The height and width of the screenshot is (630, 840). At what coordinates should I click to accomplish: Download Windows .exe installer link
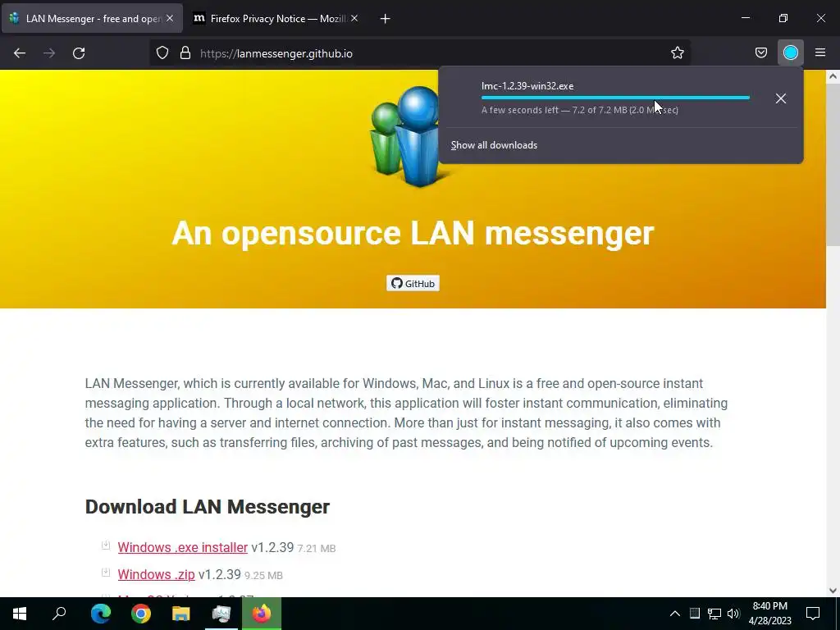pyautogui.click(x=183, y=547)
